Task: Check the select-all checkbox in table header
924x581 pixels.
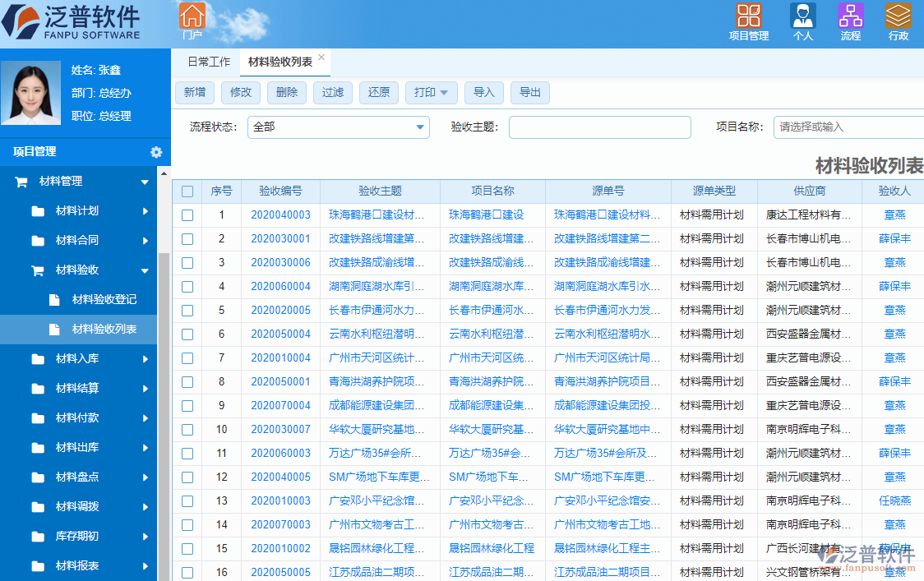Action: (187, 191)
